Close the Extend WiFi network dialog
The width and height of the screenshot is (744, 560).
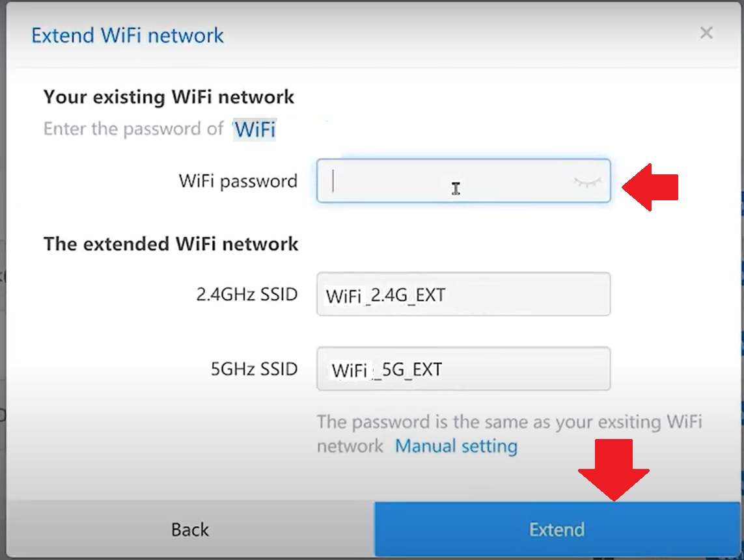click(x=706, y=33)
